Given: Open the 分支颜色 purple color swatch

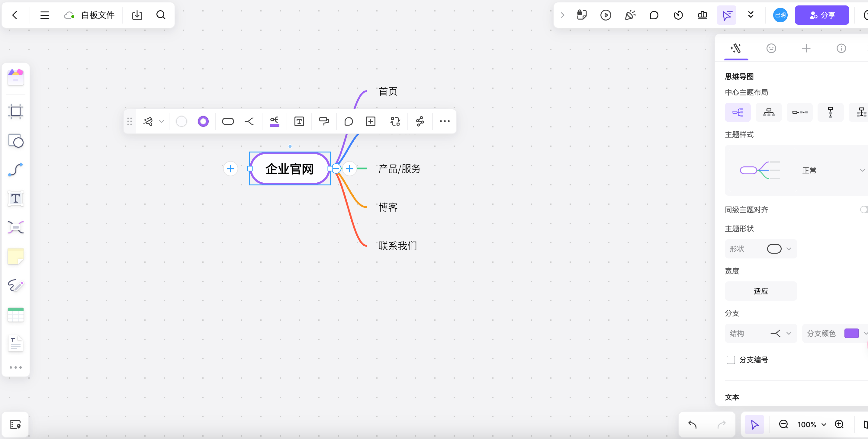Looking at the screenshot, I should [x=851, y=334].
